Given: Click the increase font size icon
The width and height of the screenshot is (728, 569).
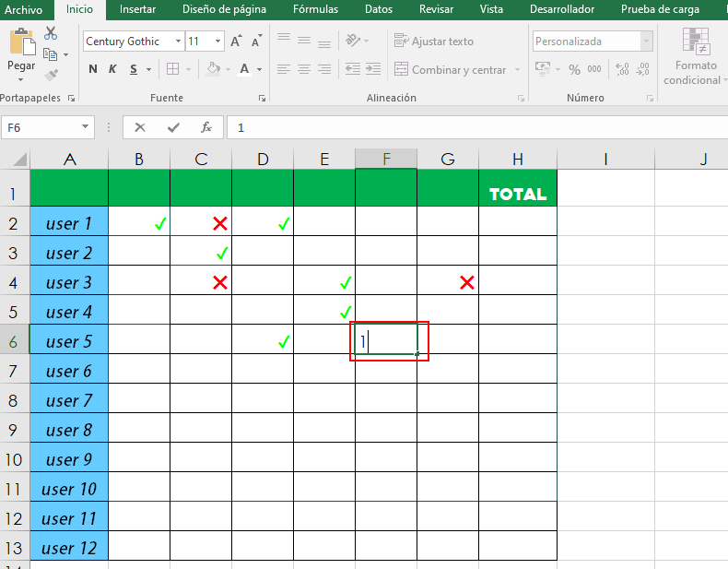Looking at the screenshot, I should point(237,41).
